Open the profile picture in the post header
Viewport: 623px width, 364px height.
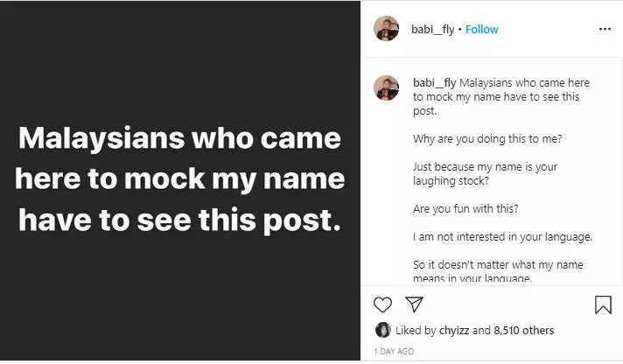386,29
